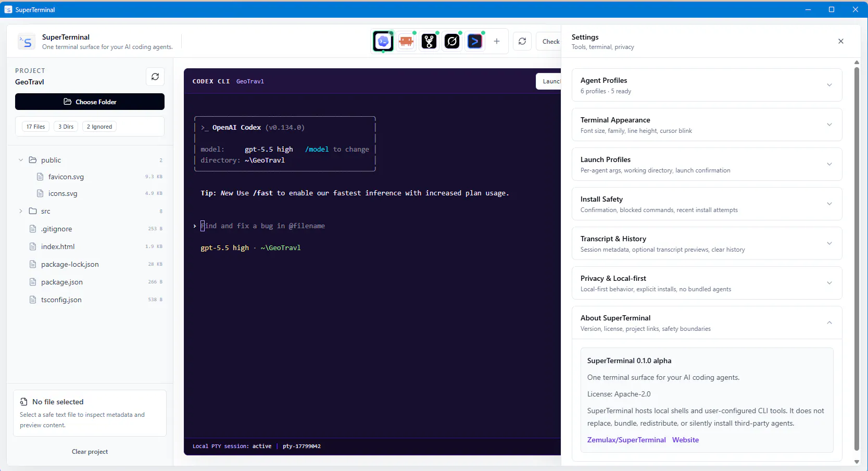Click the public folder icon
The height and width of the screenshot is (471, 868).
tap(33, 160)
